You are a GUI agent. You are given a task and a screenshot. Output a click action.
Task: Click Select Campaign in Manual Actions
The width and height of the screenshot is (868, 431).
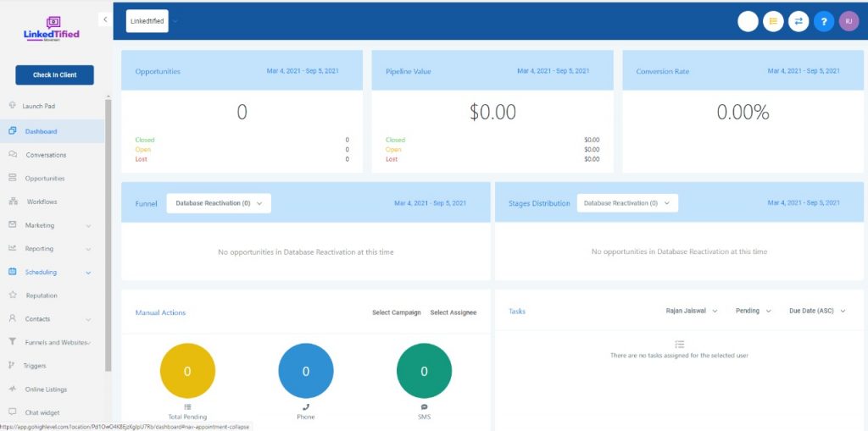(x=397, y=312)
